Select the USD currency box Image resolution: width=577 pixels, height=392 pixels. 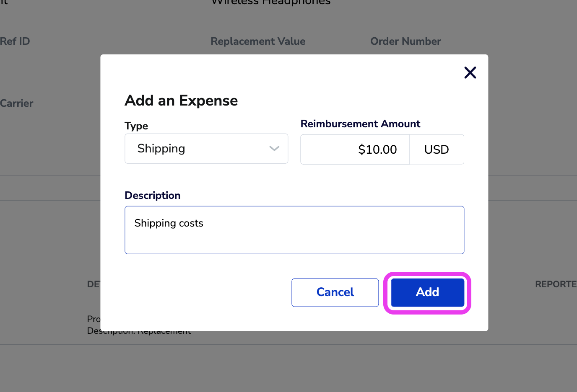(x=437, y=150)
